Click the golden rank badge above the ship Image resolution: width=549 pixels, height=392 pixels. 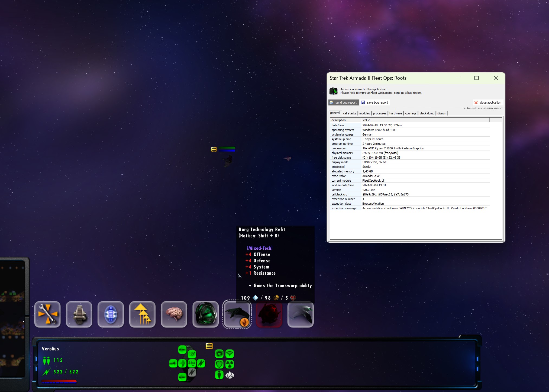click(x=214, y=149)
